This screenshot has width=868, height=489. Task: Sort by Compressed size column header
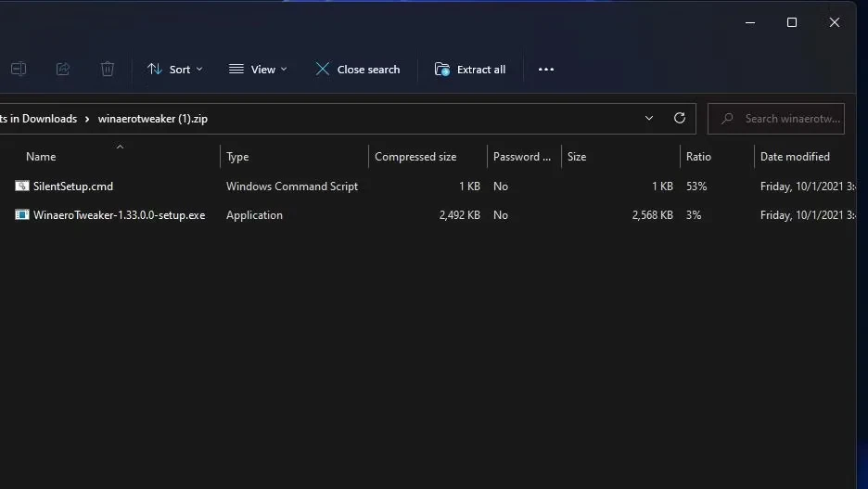coord(415,157)
